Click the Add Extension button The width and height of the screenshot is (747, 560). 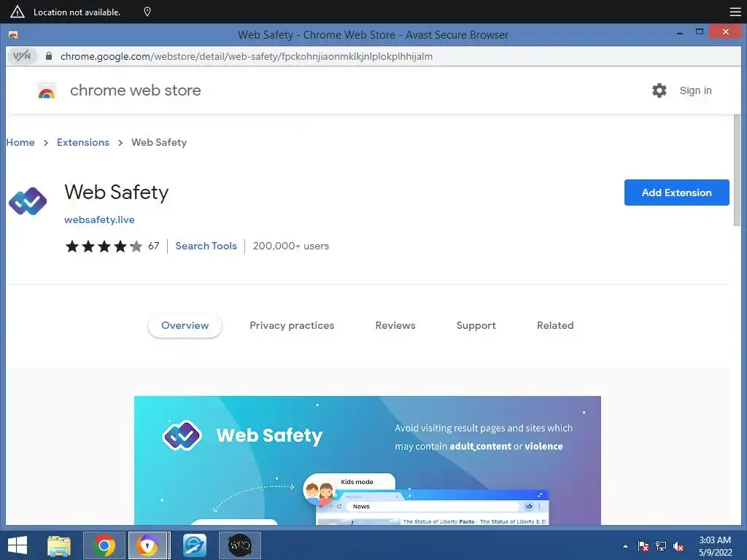tap(676, 192)
